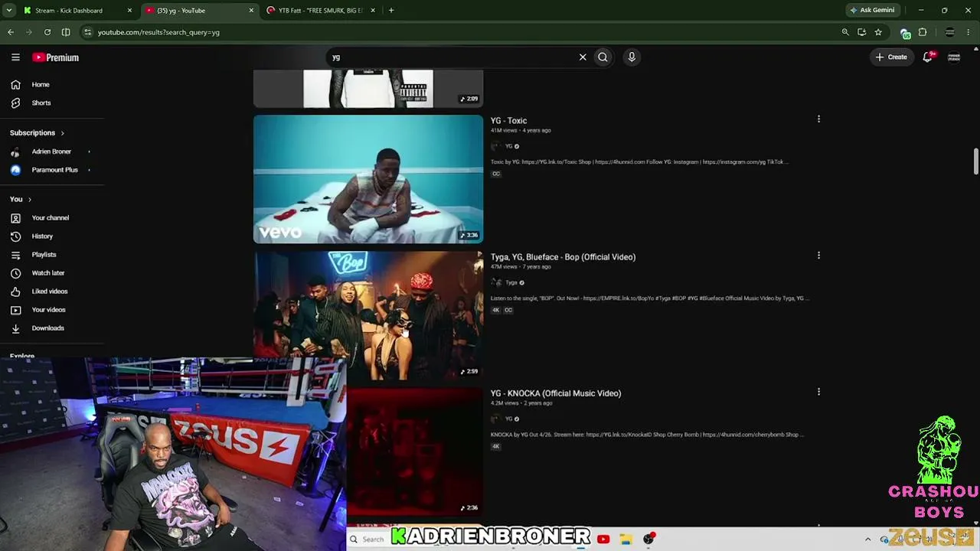
Task: Bookmark this page with the star
Action: pyautogui.click(x=878, y=32)
